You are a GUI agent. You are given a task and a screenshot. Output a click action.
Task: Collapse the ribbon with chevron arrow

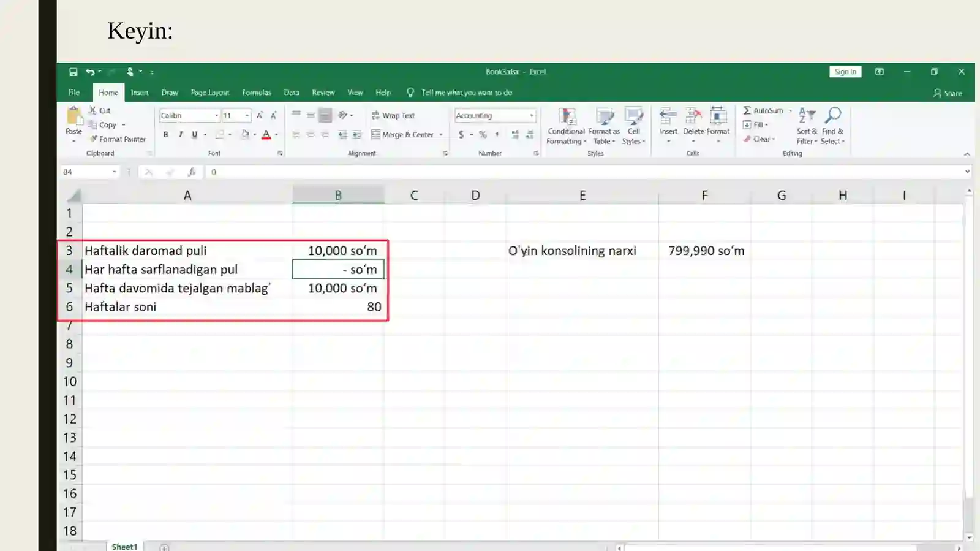coord(967,154)
